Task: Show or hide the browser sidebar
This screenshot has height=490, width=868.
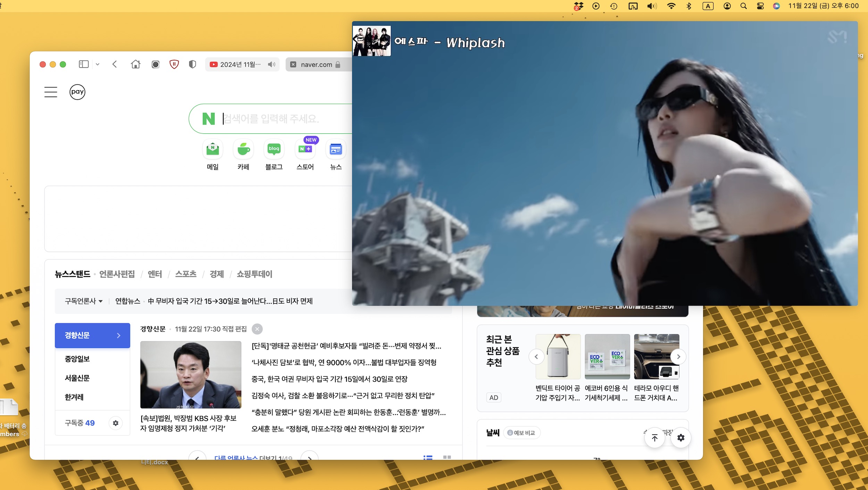Action: (84, 64)
